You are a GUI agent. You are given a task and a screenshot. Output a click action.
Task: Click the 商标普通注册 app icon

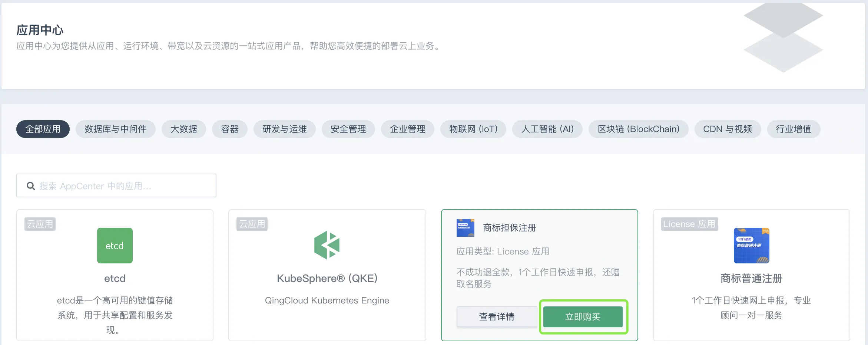coord(751,246)
